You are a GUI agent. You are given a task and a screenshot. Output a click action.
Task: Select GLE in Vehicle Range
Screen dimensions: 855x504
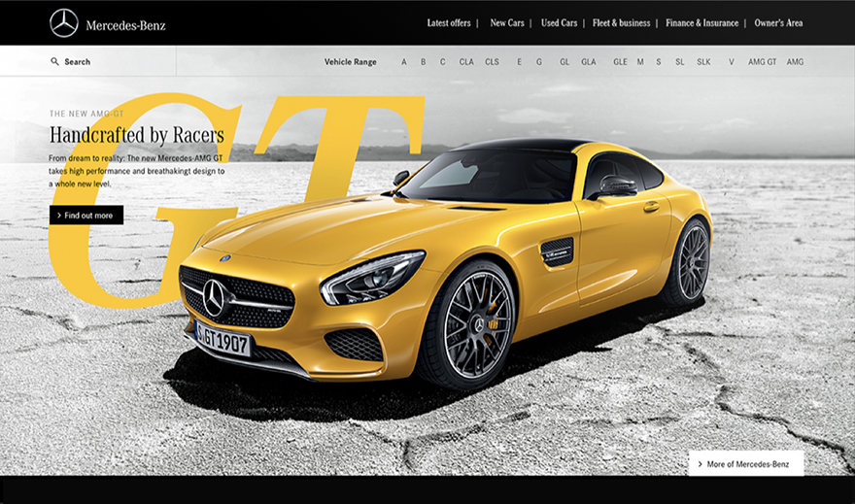coord(620,62)
